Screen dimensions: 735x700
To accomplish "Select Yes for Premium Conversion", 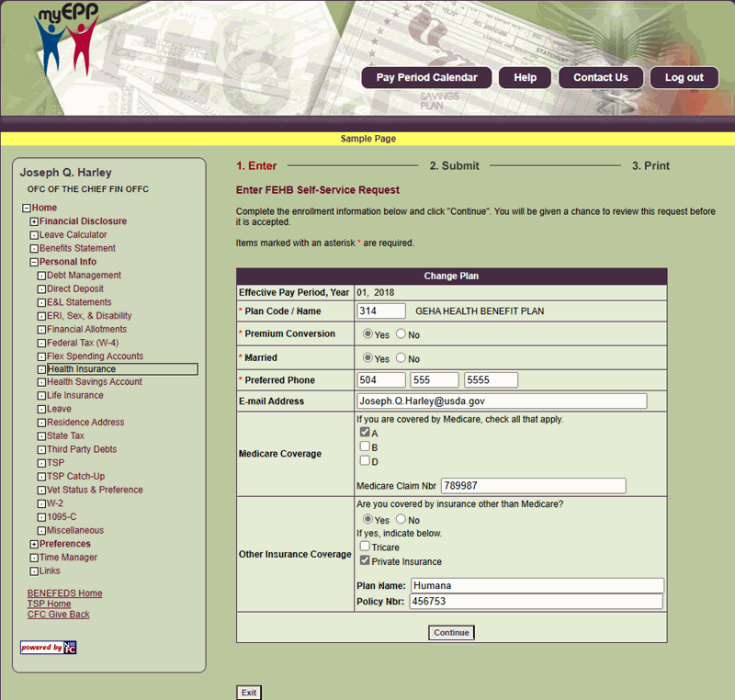I will [x=368, y=333].
